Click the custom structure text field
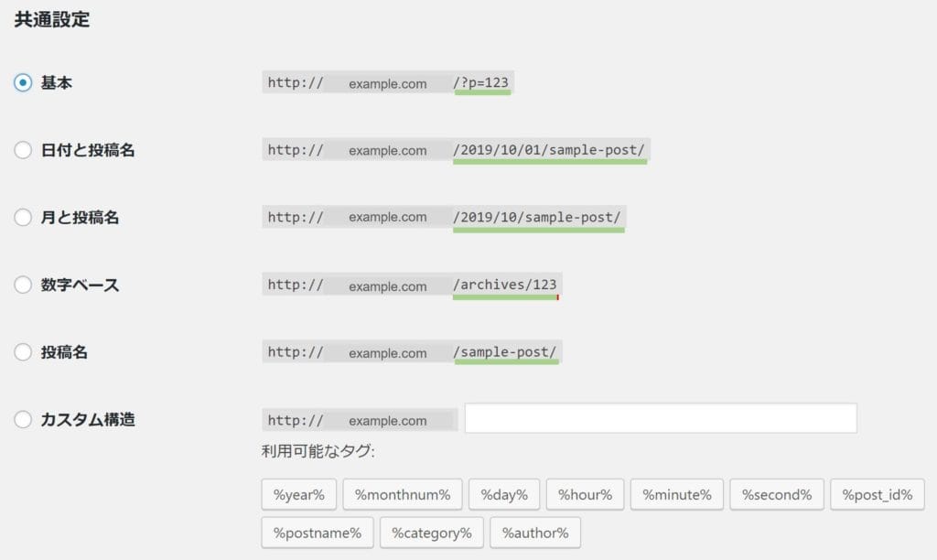 coord(660,418)
